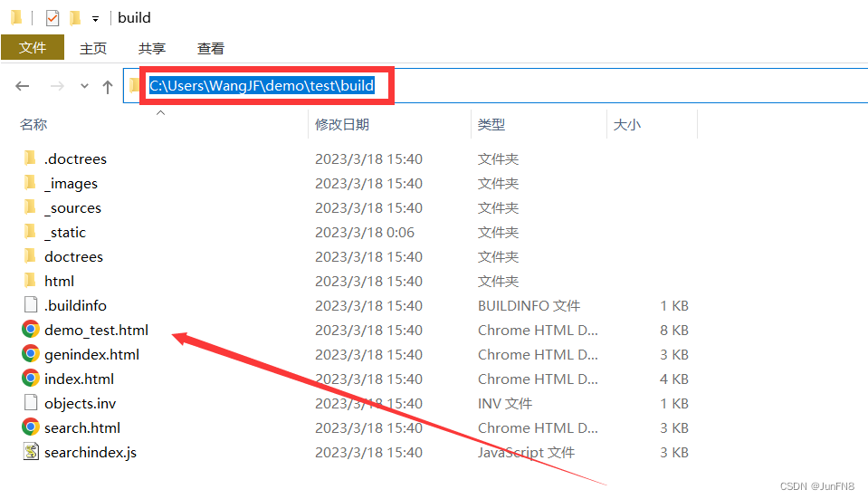The height and width of the screenshot is (499, 868).
Task: Click the 1 KB size of objects.inv
Action: [x=673, y=403]
